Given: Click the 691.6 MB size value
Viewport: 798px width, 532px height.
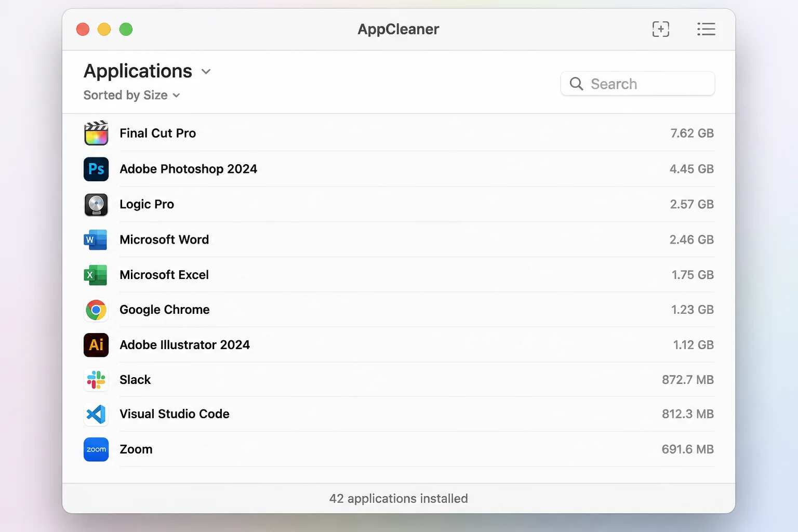Looking at the screenshot, I should pos(688,449).
